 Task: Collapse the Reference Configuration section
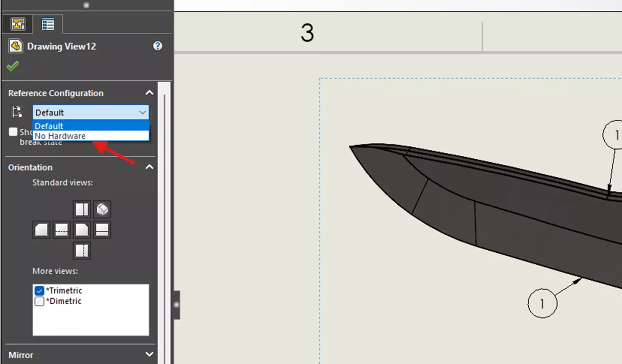click(x=149, y=92)
